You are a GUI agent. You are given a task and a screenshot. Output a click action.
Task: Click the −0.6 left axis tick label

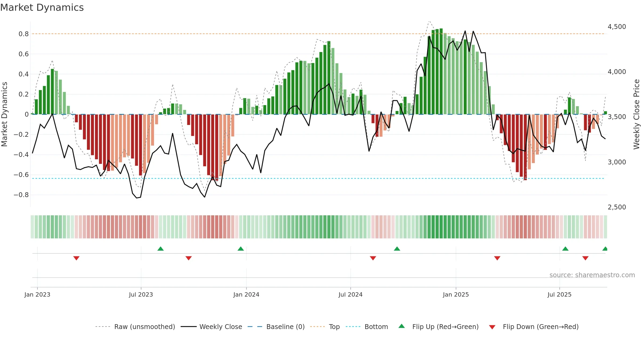tap(21, 175)
